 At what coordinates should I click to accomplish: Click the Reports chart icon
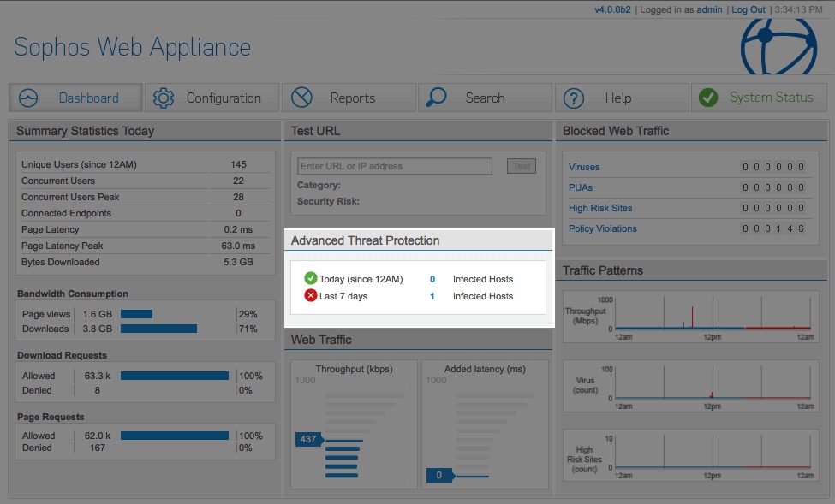[301, 98]
